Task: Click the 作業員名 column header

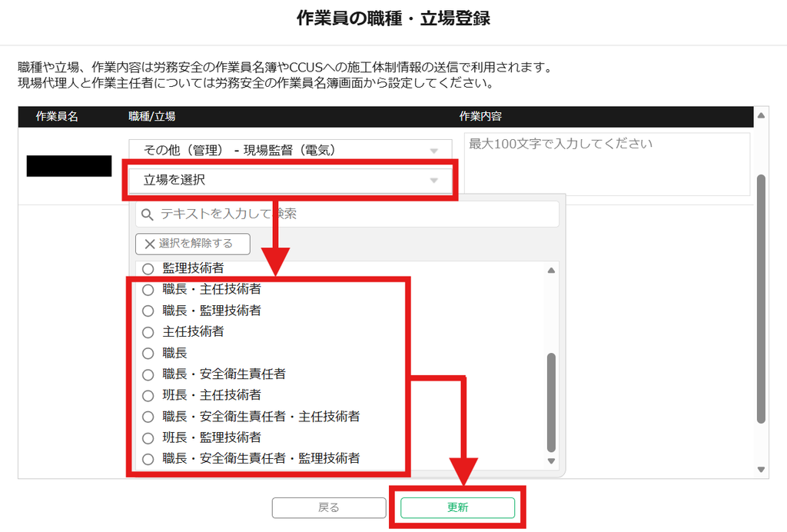Action: pyautogui.click(x=57, y=116)
